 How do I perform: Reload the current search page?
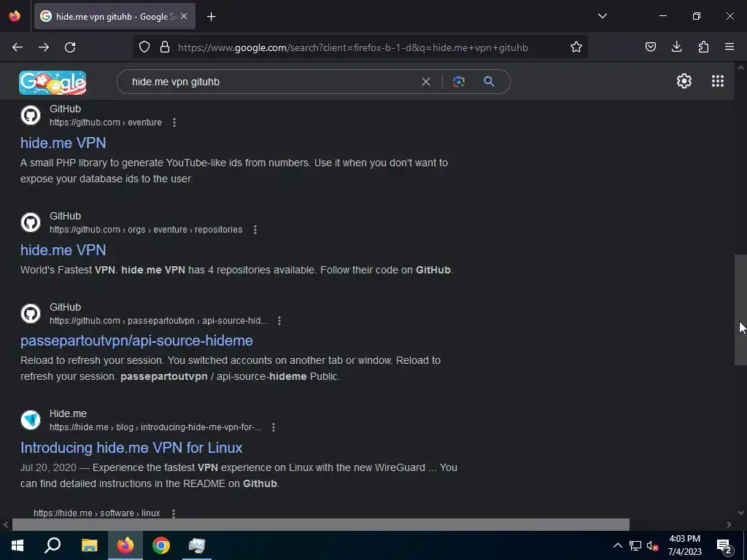[70, 47]
